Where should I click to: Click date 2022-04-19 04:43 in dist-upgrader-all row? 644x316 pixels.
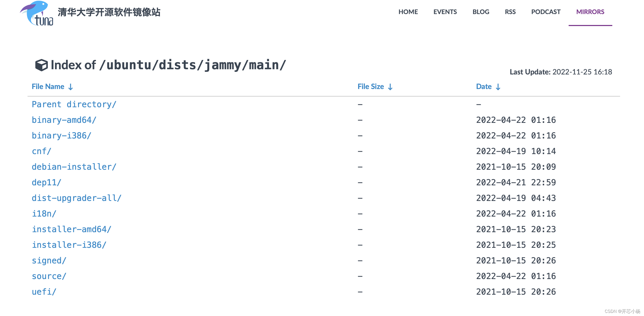[x=516, y=198]
